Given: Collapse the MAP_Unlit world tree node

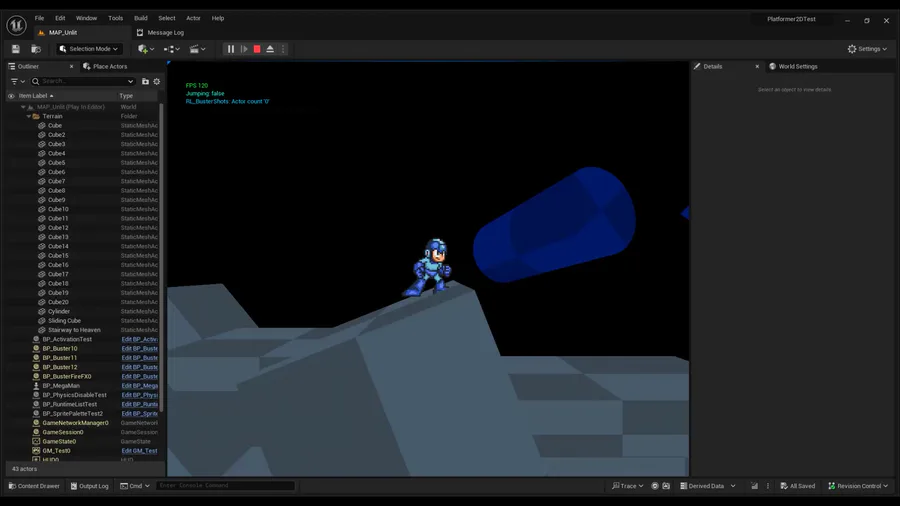Looking at the screenshot, I should coord(23,107).
